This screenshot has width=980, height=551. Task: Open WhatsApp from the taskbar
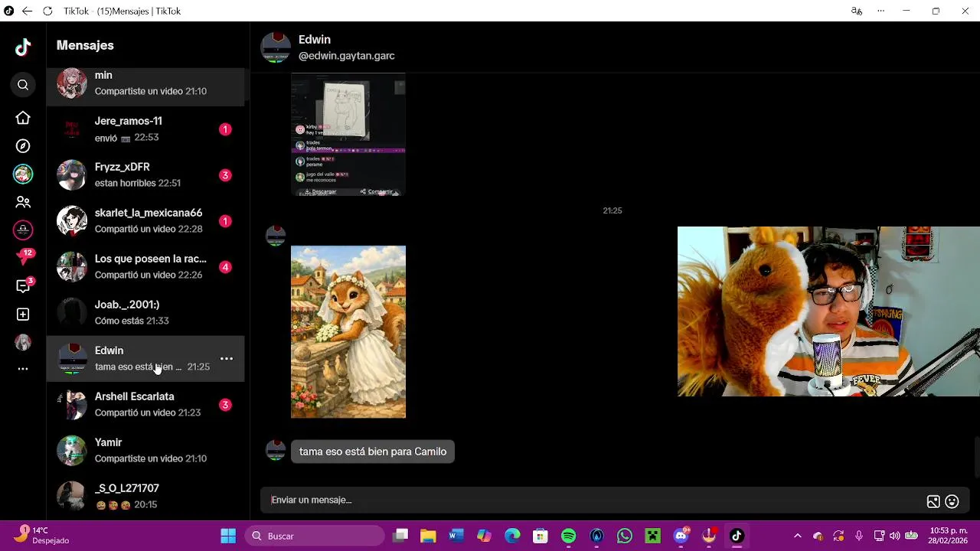(625, 536)
